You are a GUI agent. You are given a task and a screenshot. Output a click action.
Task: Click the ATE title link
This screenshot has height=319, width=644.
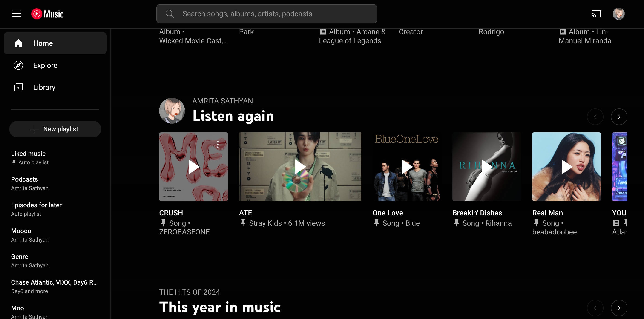pos(245,213)
